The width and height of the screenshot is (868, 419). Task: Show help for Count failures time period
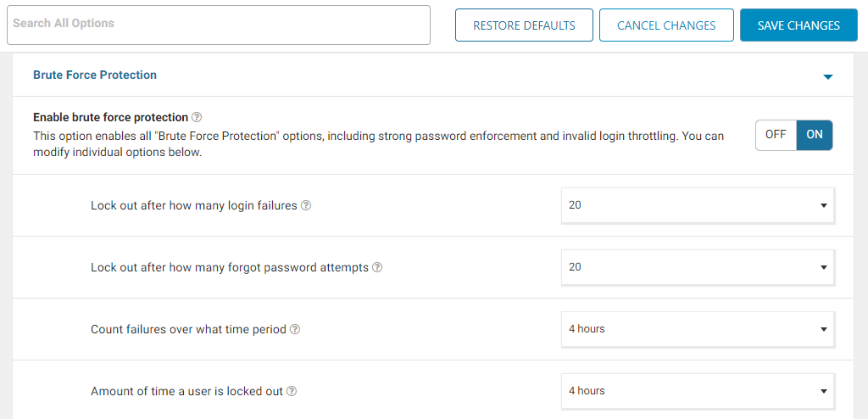[295, 329]
